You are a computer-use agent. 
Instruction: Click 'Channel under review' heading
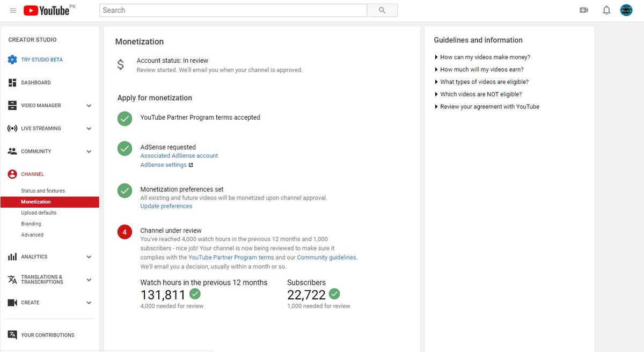171,231
